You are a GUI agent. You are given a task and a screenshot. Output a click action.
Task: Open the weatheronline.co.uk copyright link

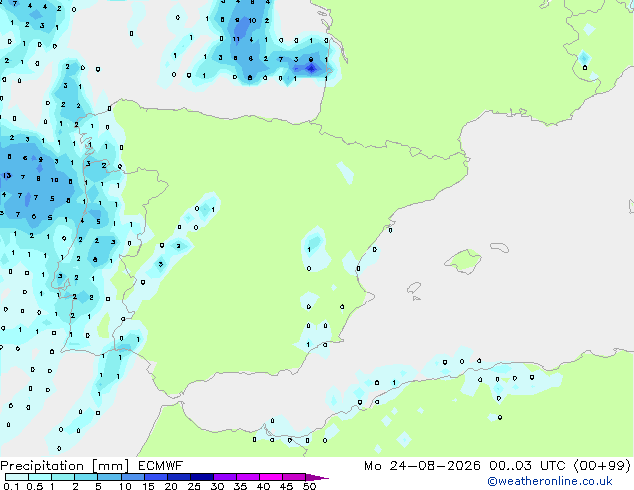click(x=549, y=481)
